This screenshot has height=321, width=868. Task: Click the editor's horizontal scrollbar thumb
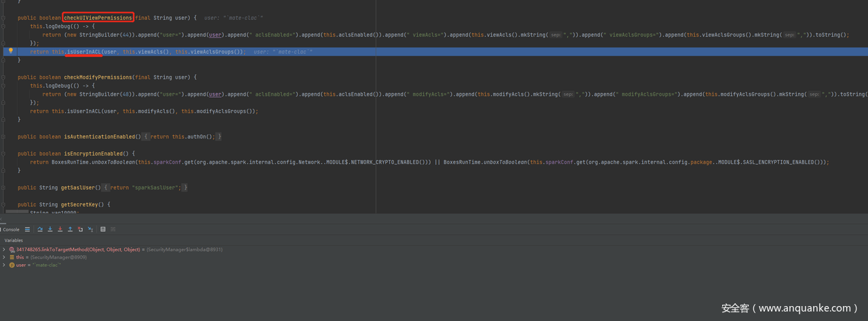coord(17,212)
